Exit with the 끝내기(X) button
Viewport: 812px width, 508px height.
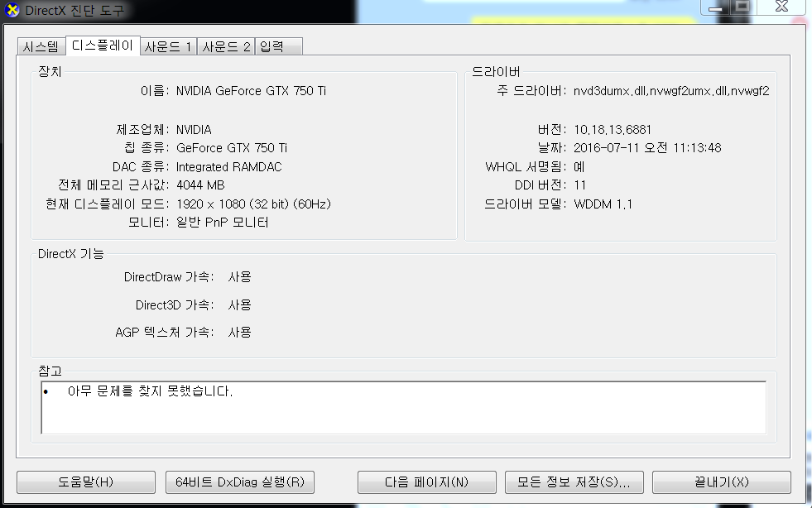722,482
